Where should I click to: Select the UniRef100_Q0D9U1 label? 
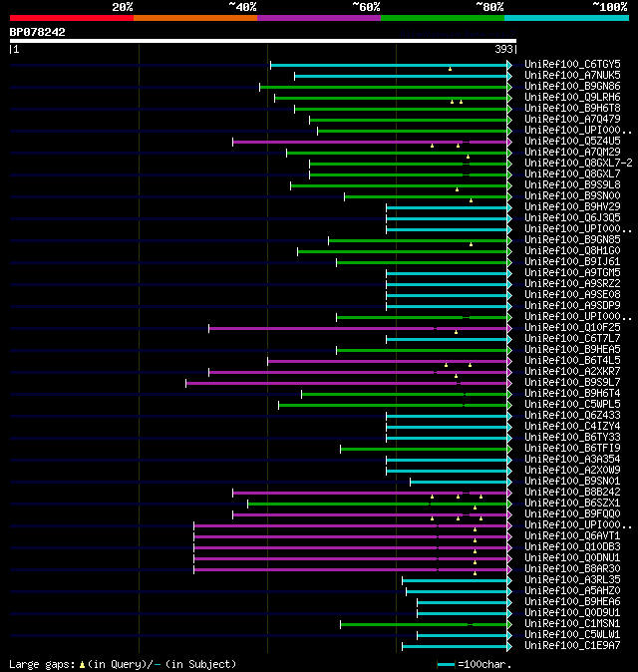[x=572, y=613]
